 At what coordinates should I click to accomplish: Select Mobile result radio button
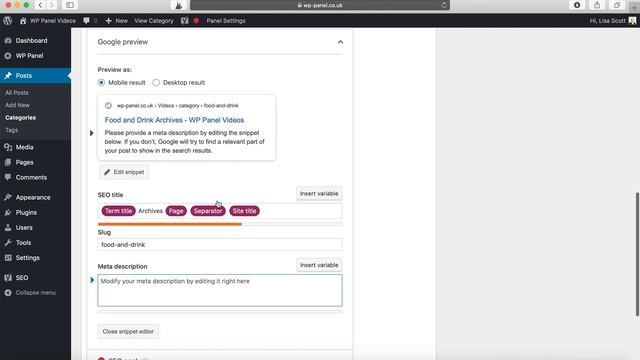pos(101,82)
